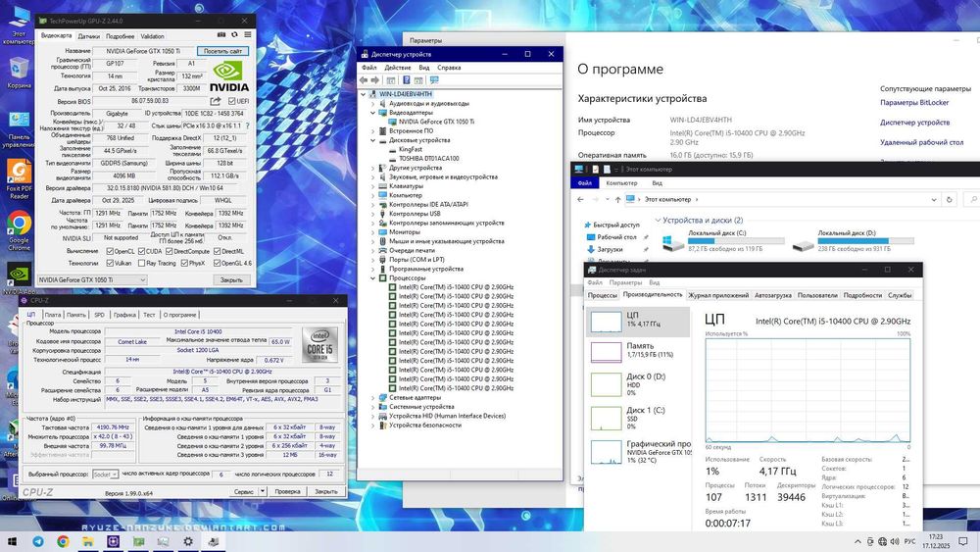The image size is (980, 552).
Task: Open NVIDIA App desktop icon
Action: [19, 278]
